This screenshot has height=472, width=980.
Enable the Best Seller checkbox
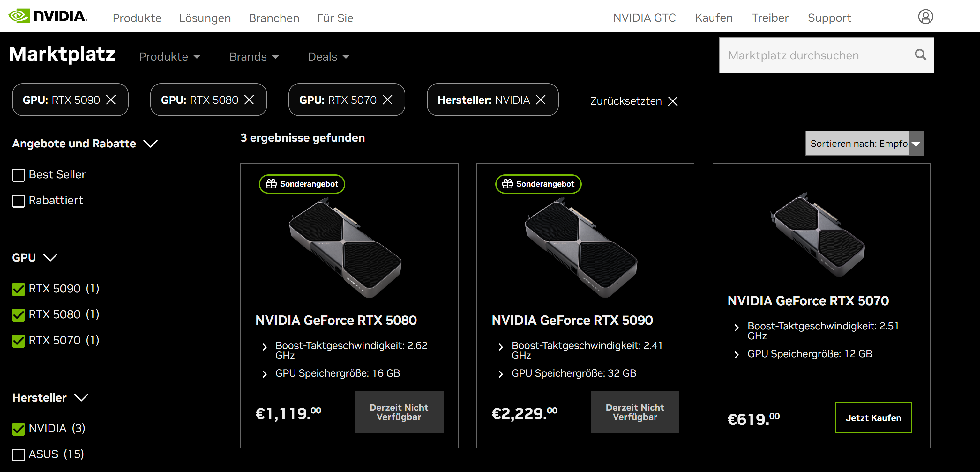(x=19, y=175)
